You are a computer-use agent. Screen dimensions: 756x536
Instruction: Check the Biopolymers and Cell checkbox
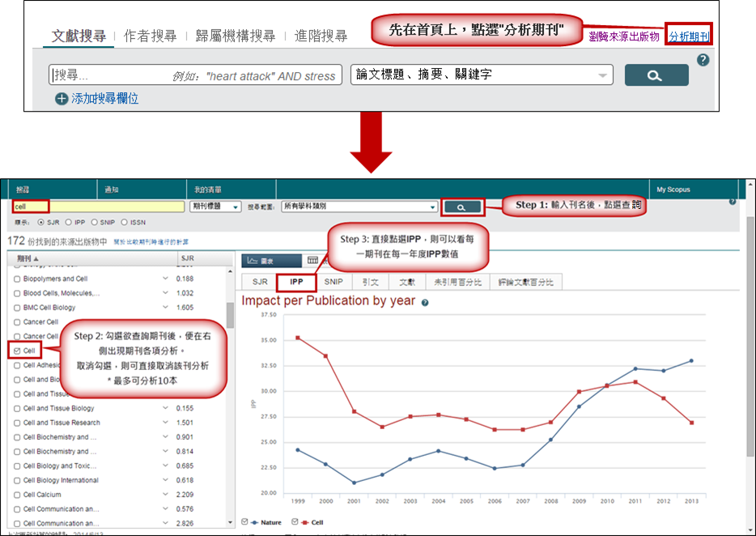17,279
